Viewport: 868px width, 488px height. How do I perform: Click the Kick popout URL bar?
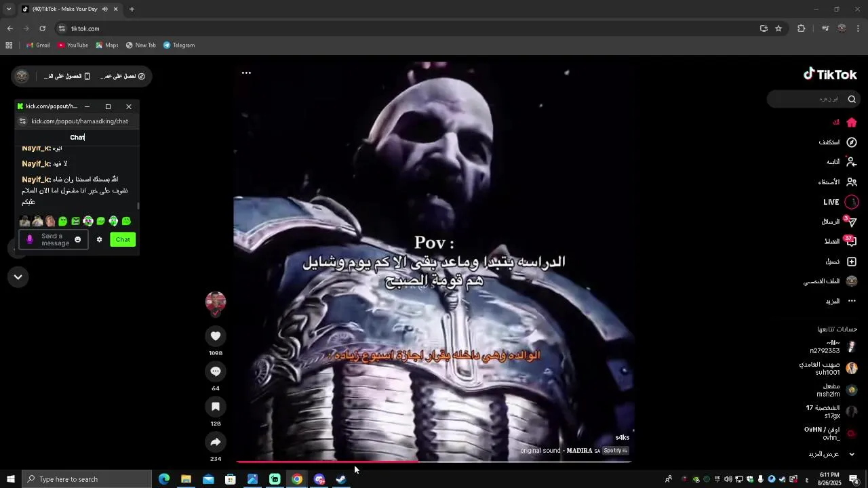coord(80,121)
